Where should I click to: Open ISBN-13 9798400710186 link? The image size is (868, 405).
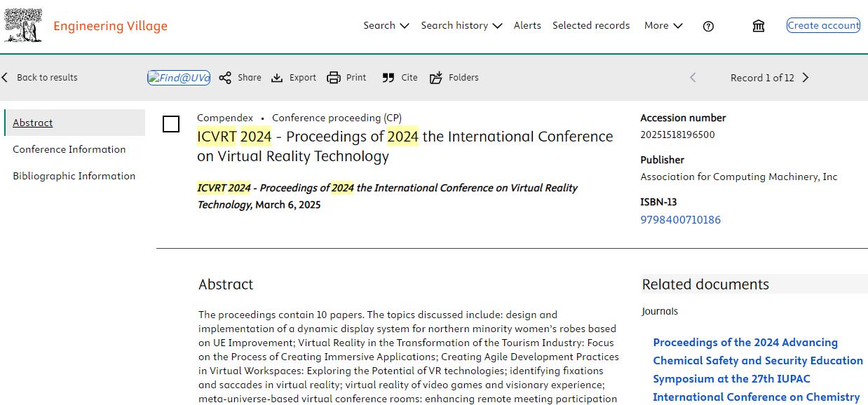(680, 219)
